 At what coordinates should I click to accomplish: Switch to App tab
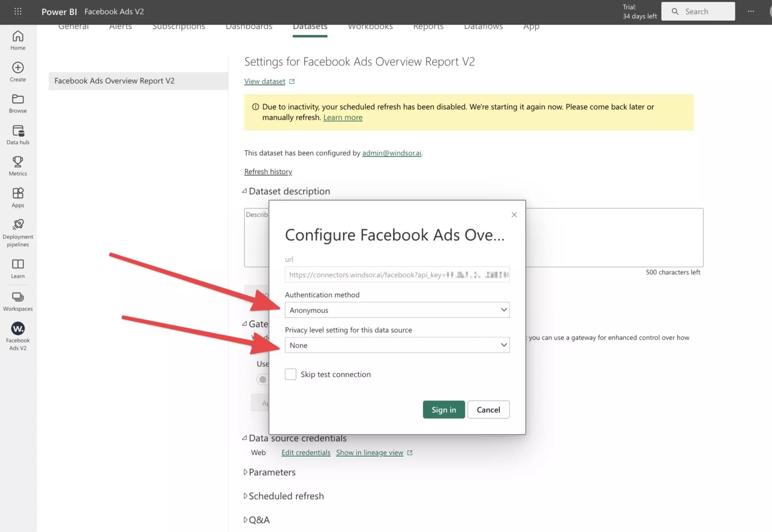(531, 27)
